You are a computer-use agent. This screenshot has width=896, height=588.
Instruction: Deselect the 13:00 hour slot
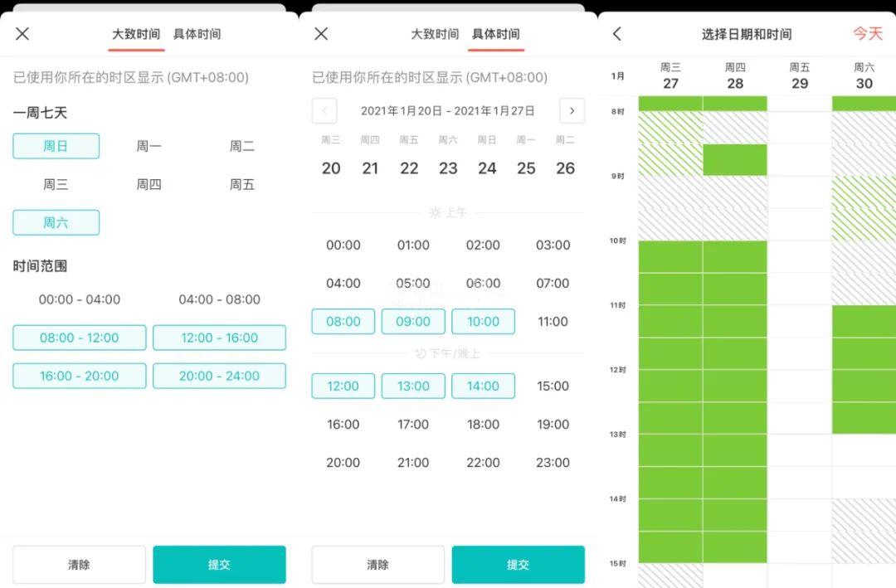pos(413,386)
